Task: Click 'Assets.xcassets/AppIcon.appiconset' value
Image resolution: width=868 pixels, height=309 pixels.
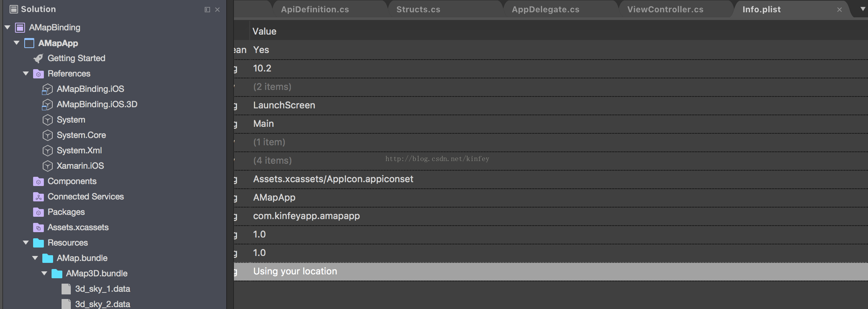Action: (333, 179)
